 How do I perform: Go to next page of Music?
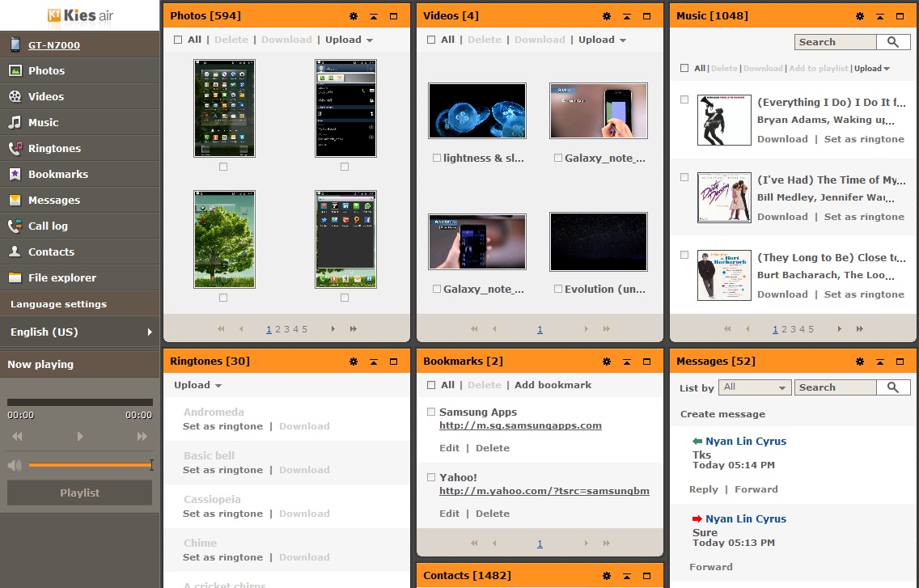839,329
